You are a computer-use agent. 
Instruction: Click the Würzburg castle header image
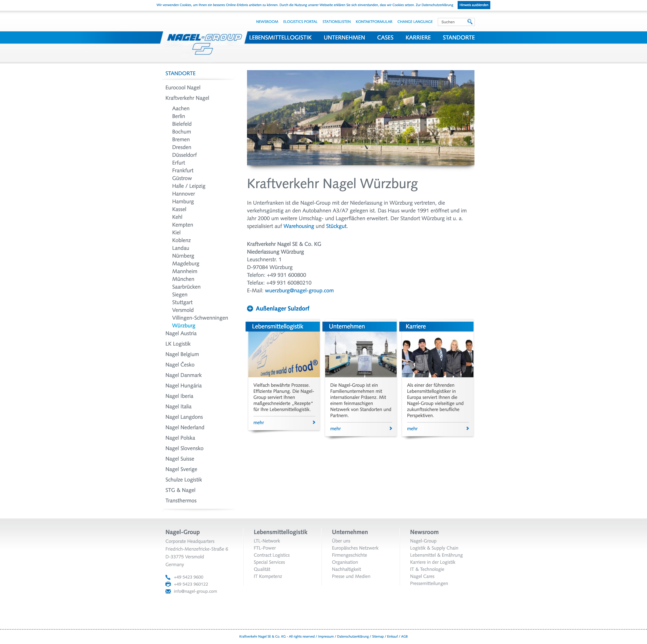tap(360, 117)
